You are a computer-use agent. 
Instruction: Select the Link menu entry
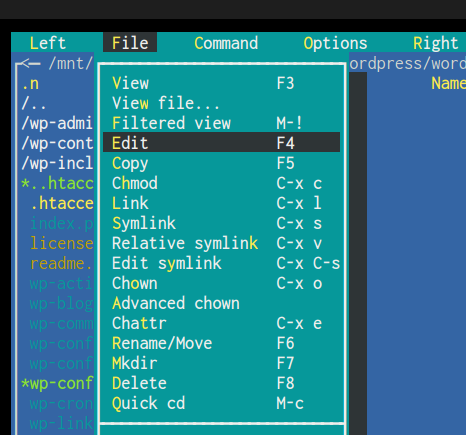222,203
